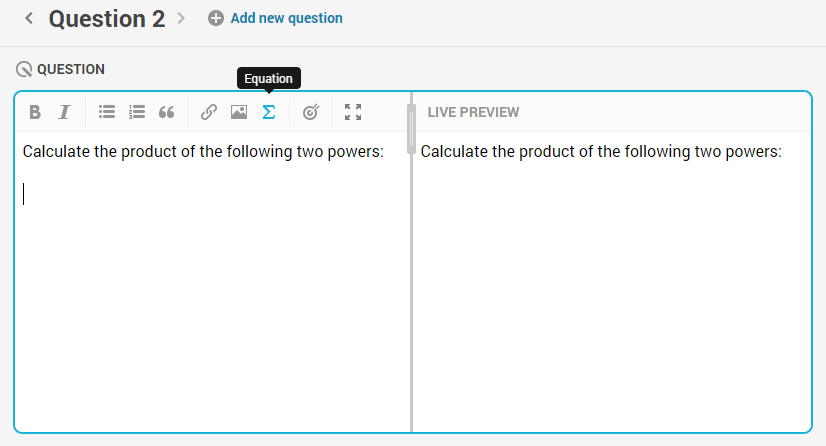This screenshot has width=826, height=446.
Task: Place the cursor in the question text area
Action: coord(212,282)
